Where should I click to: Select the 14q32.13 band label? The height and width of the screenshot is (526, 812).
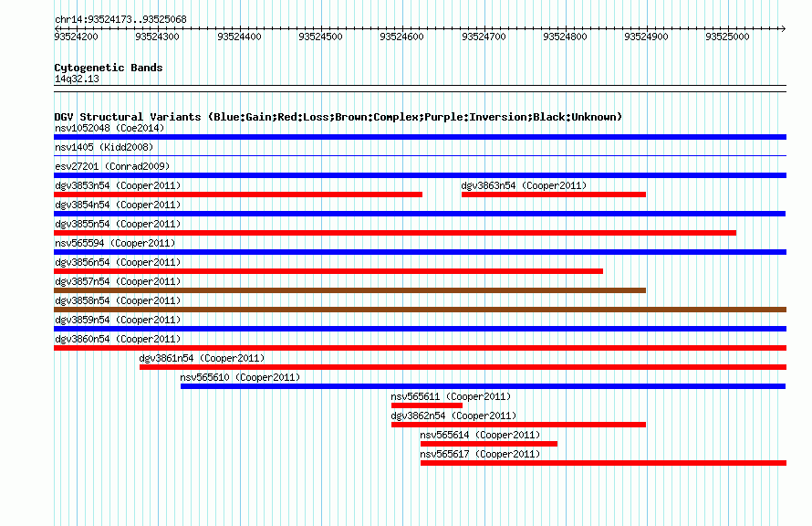(x=77, y=79)
